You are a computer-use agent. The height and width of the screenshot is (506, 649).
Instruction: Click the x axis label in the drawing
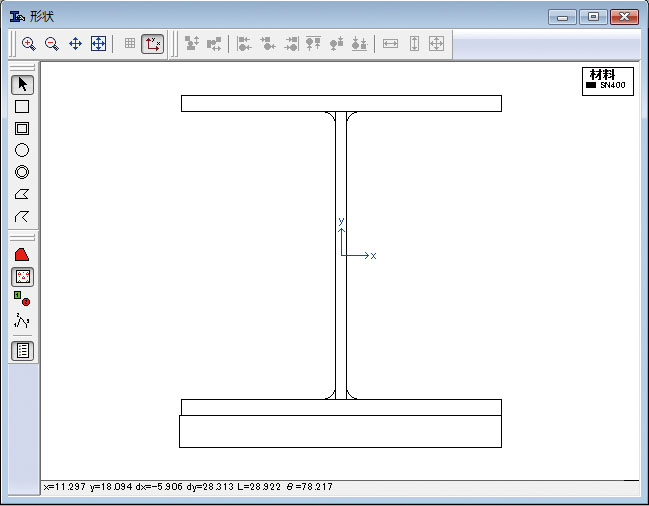point(373,256)
